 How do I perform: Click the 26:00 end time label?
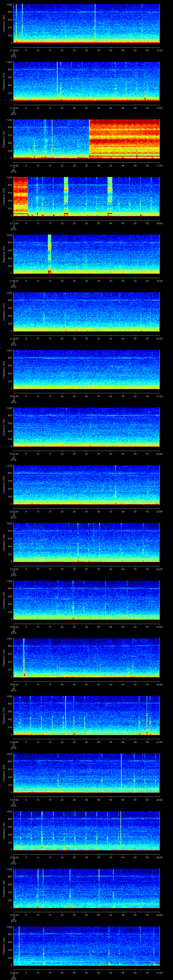tap(159, 684)
